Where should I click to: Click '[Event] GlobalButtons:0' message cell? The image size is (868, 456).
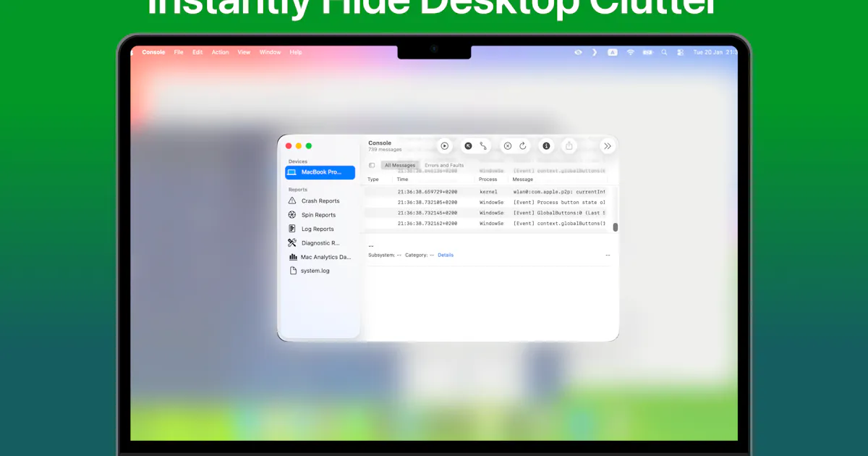(x=559, y=213)
